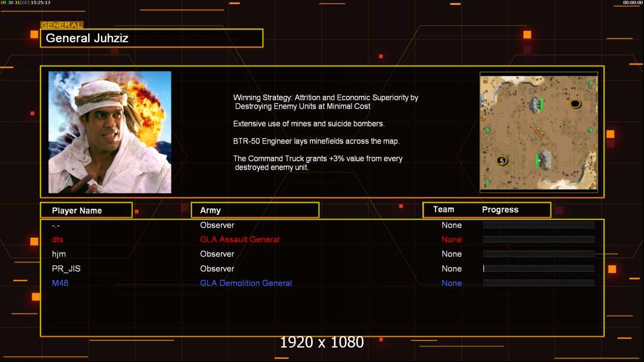Click team None in the dts row
The image size is (644, 362).
pos(451,240)
